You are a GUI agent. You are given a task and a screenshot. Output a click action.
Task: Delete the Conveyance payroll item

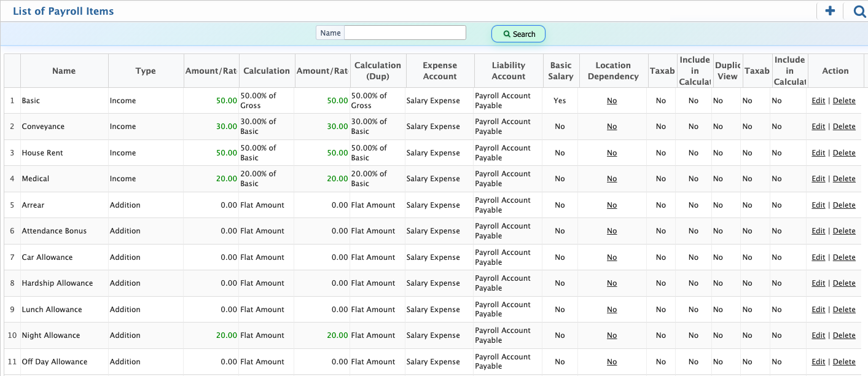click(x=844, y=127)
